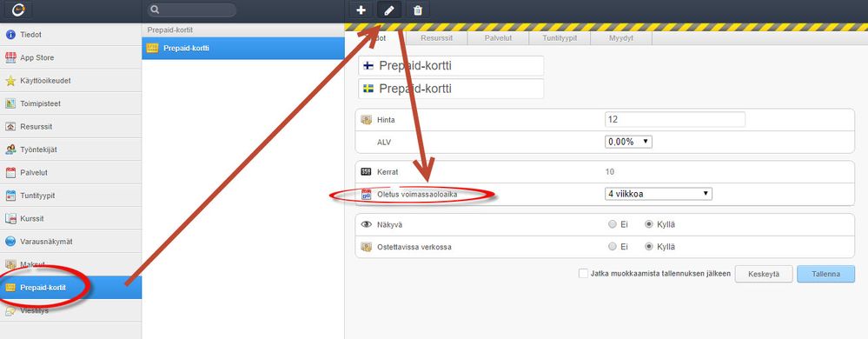Set Näkyvä to Ei

point(613,224)
